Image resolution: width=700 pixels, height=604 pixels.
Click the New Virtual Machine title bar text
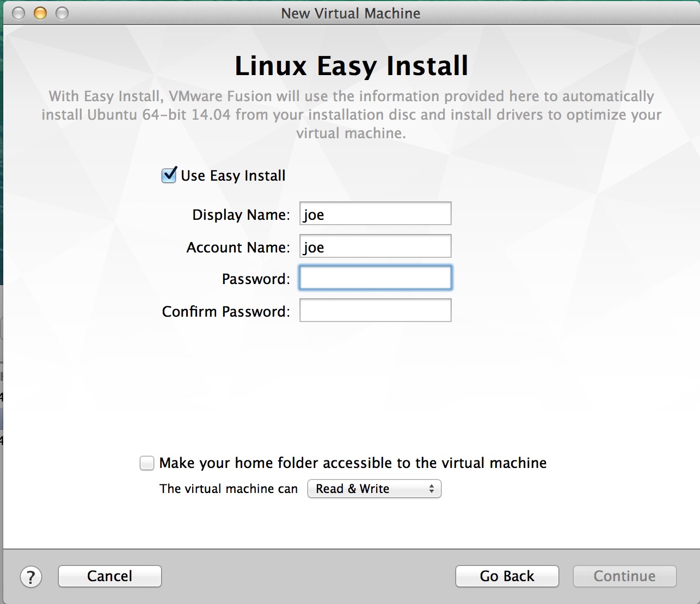[351, 13]
